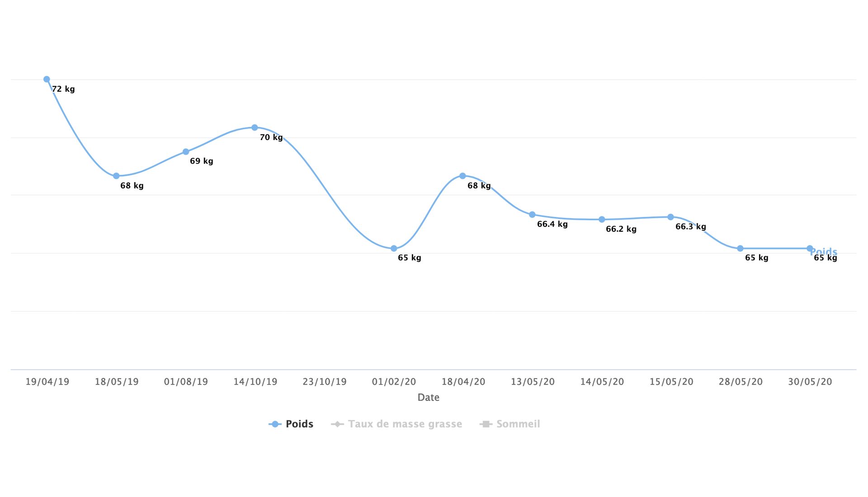The width and height of the screenshot is (868, 497).
Task: Click the square Sommeil legend marker
Action: pos(486,424)
